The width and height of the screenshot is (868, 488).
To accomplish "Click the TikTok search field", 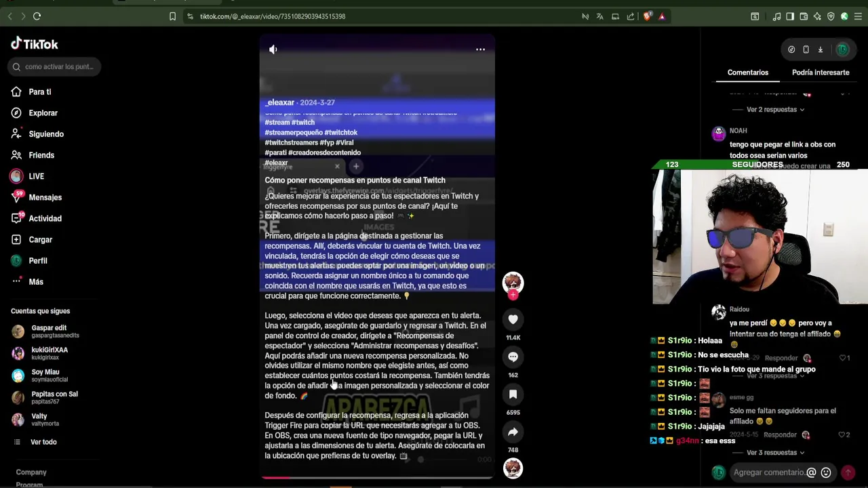I will point(55,66).
